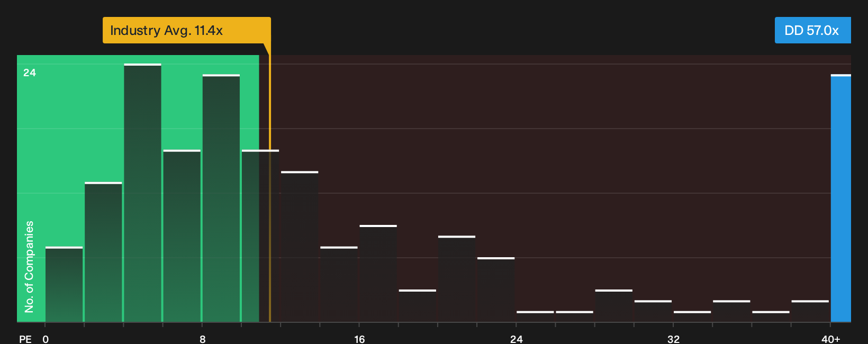Click the x-axis label '8'

203,339
